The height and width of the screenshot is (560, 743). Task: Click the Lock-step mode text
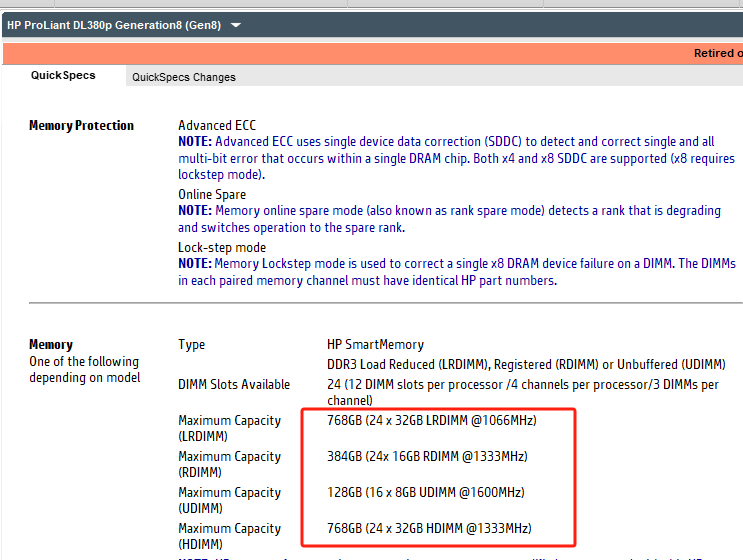[x=222, y=248]
